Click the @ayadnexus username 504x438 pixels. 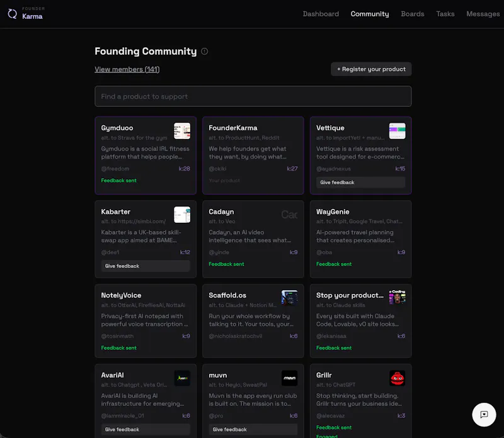point(333,169)
